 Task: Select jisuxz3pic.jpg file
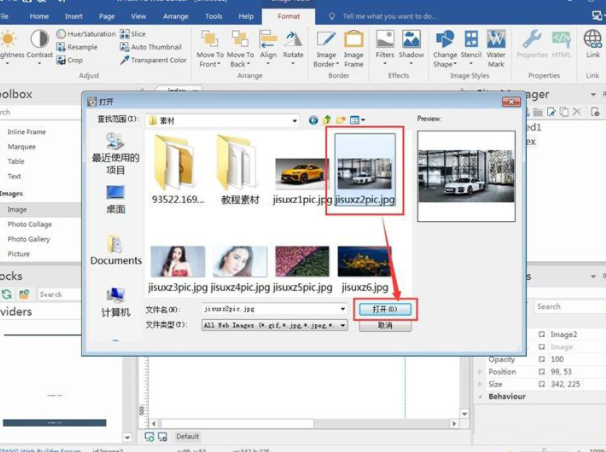(177, 269)
